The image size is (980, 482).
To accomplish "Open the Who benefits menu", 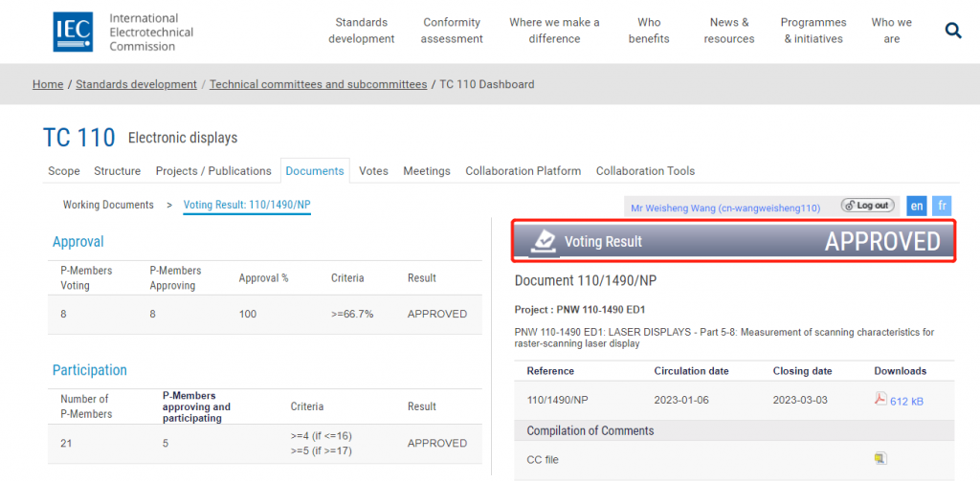I will pos(649,31).
